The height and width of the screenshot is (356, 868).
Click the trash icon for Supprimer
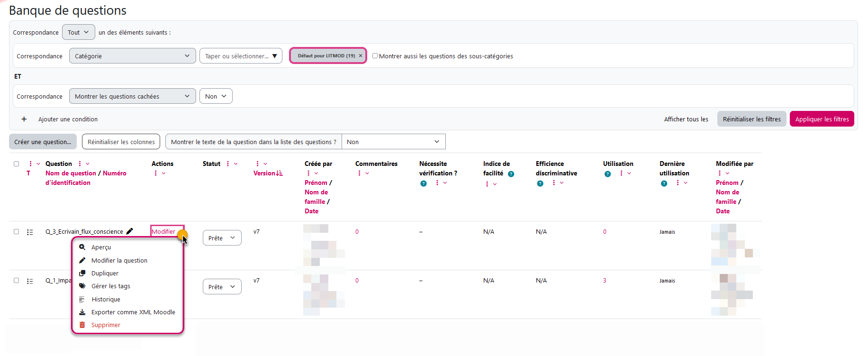(x=82, y=325)
